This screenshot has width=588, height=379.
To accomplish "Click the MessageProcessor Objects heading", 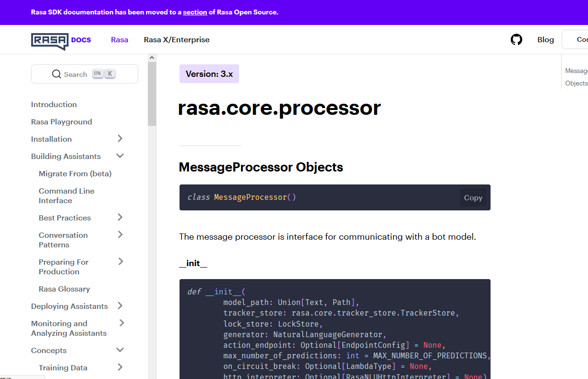I will (x=261, y=167).
